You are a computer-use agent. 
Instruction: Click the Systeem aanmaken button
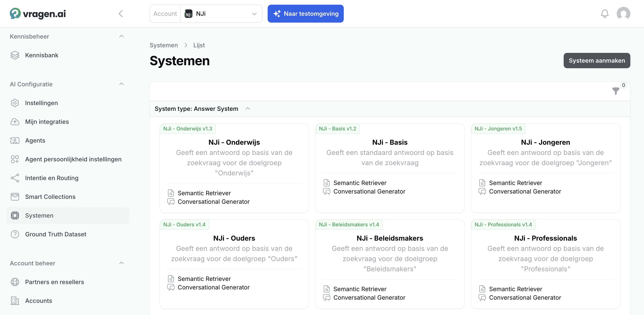coord(597,61)
